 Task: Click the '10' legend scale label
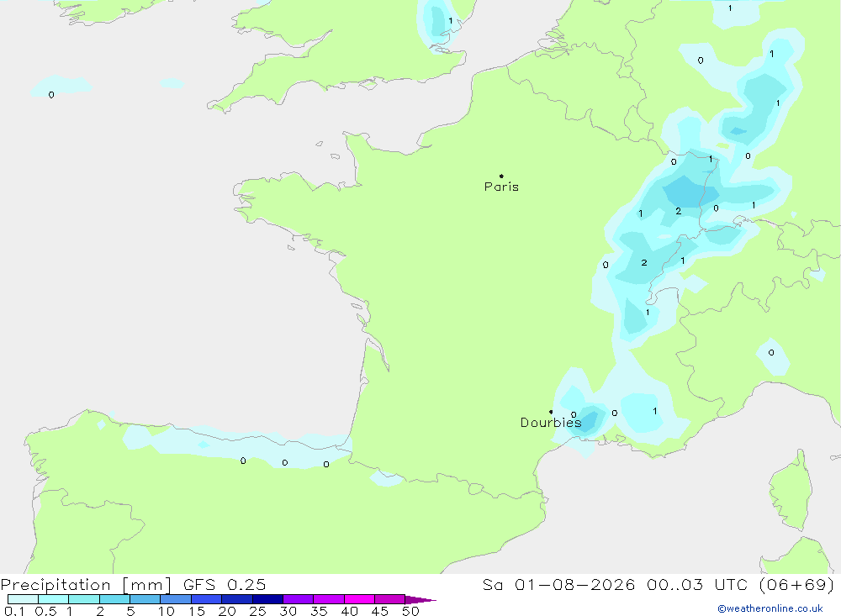167,611
